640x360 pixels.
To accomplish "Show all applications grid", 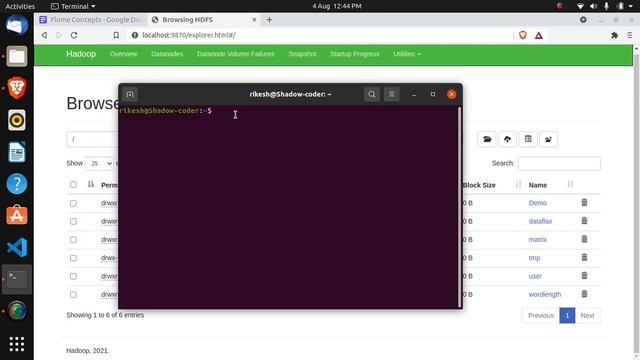I will 17,344.
